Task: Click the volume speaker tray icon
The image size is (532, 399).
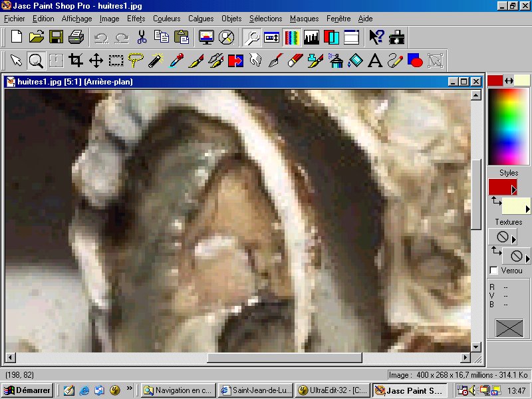Action: point(473,390)
